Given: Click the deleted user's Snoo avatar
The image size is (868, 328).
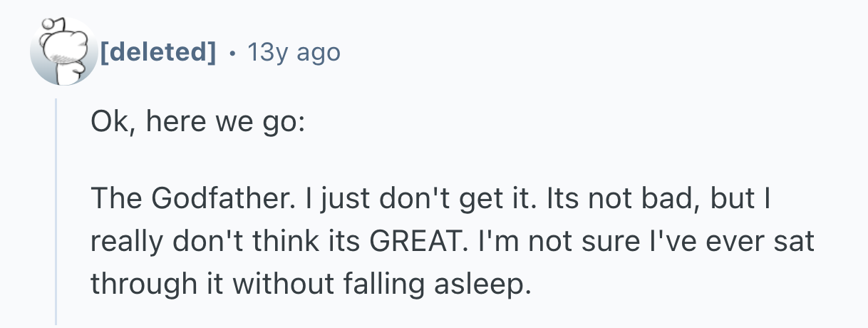Looking at the screenshot, I should [63, 51].
